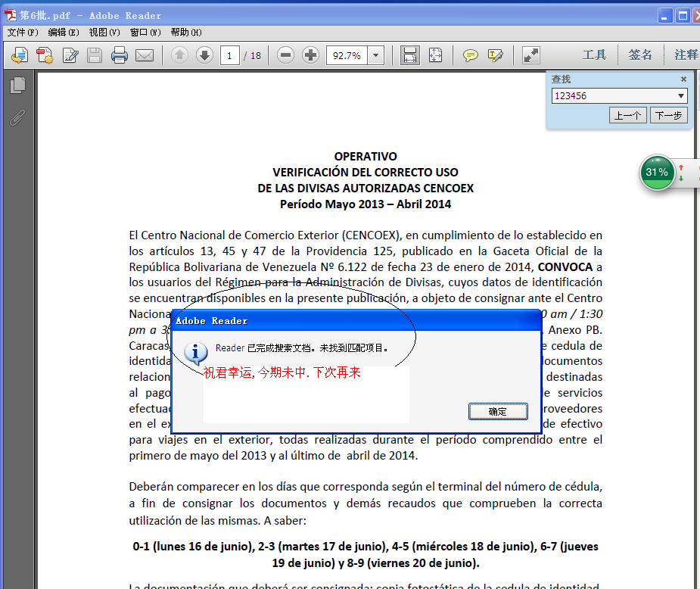Viewport: 700px width, 589px height.
Task: Open the 文件(F) menu
Action: click(23, 32)
